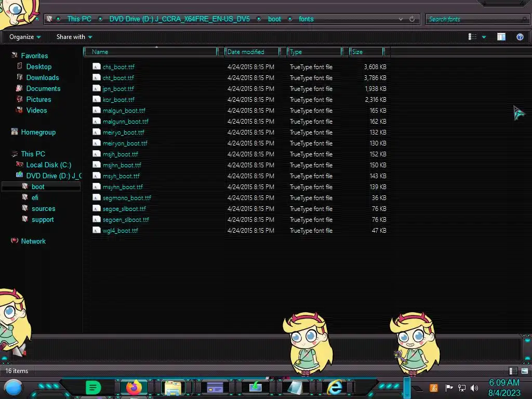Screen dimensions: 532x399
Task: Open the download arrow app on taskbar
Action: [x=255, y=387]
